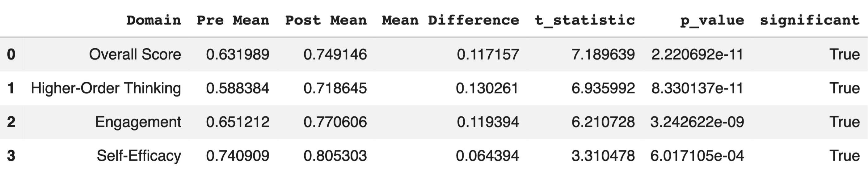Click the Domain column header

(154, 20)
